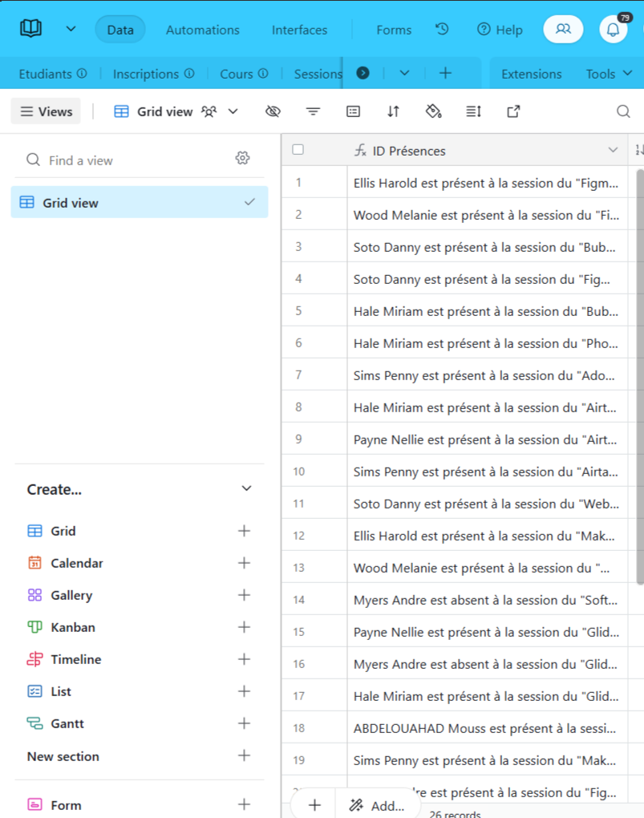Select the Sessions table tab
Viewport: 644px width, 818px height.
pos(318,74)
